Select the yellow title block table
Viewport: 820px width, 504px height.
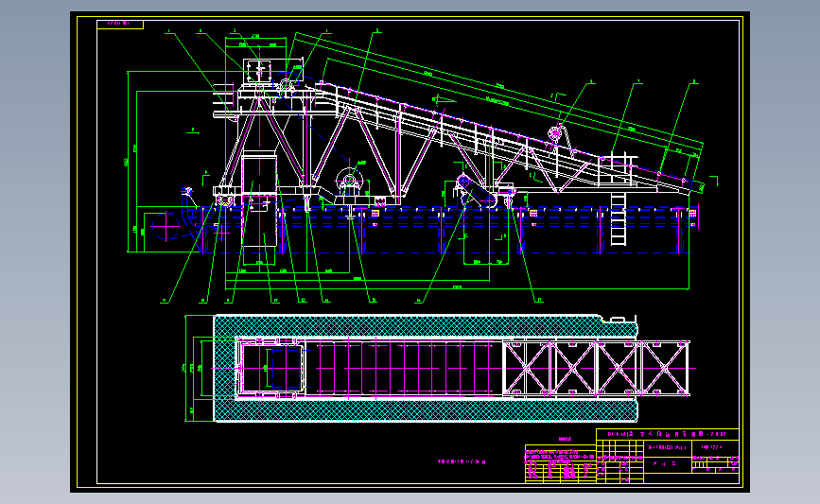(668, 456)
